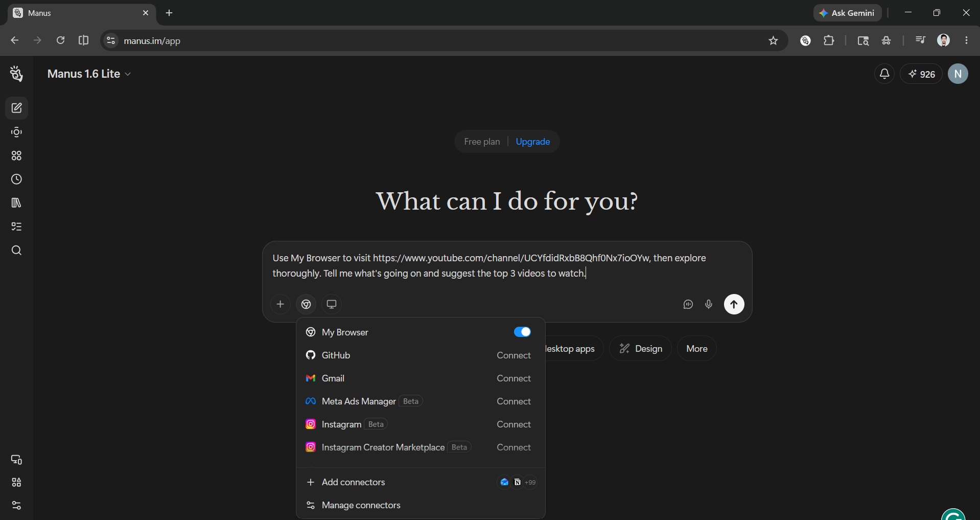980x520 pixels.
Task: Click the +99 connectors badge
Action: 530,482
